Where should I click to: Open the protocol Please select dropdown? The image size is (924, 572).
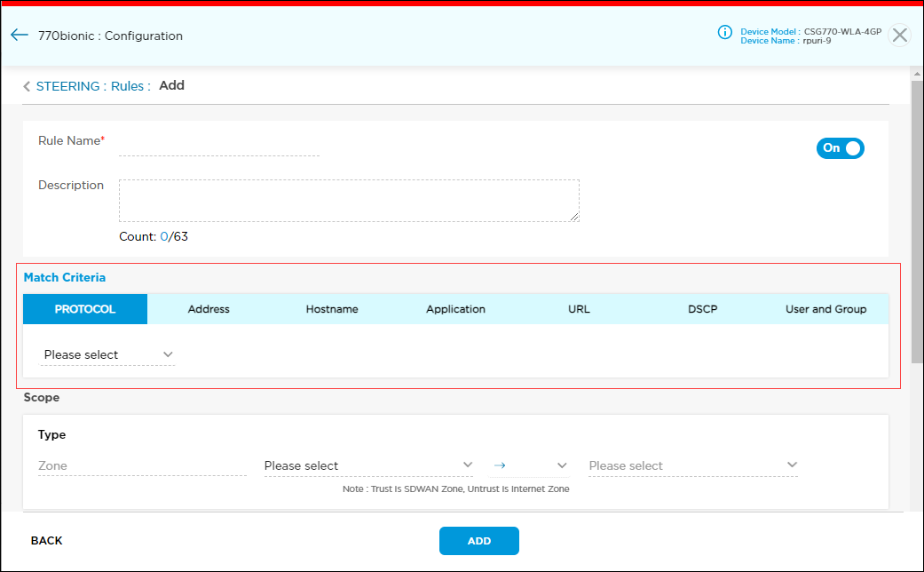click(x=107, y=354)
